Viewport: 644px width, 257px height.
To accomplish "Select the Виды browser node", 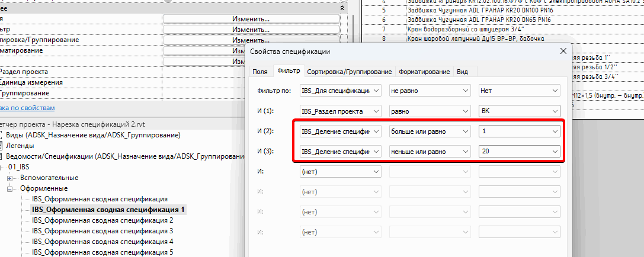I will 93,135.
